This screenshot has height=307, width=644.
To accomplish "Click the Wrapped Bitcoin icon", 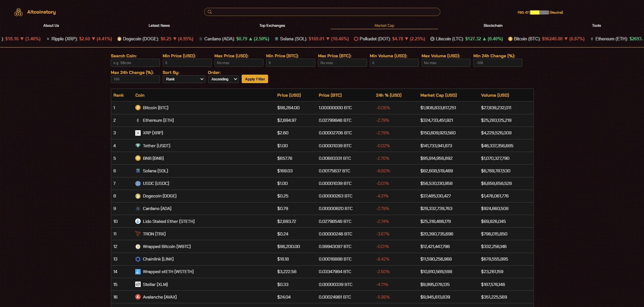I will point(138,247).
